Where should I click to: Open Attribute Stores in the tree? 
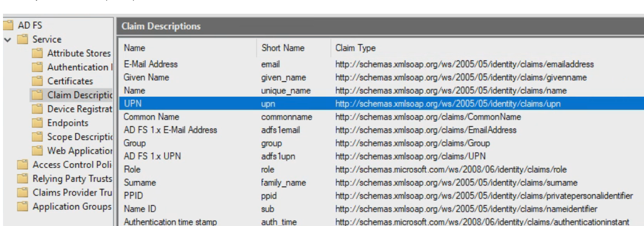pyautogui.click(x=79, y=53)
